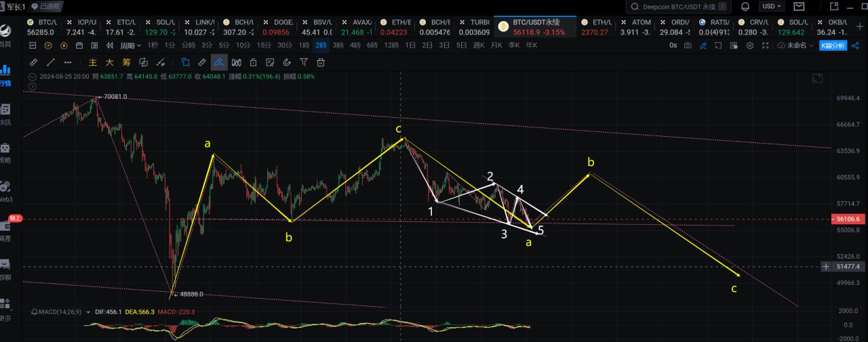Select the ruler drawing tool
Screen dimensions: 868x342
click(33, 62)
